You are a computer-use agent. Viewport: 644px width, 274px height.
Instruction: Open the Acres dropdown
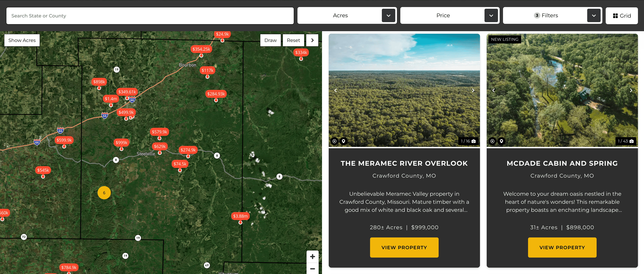click(388, 15)
